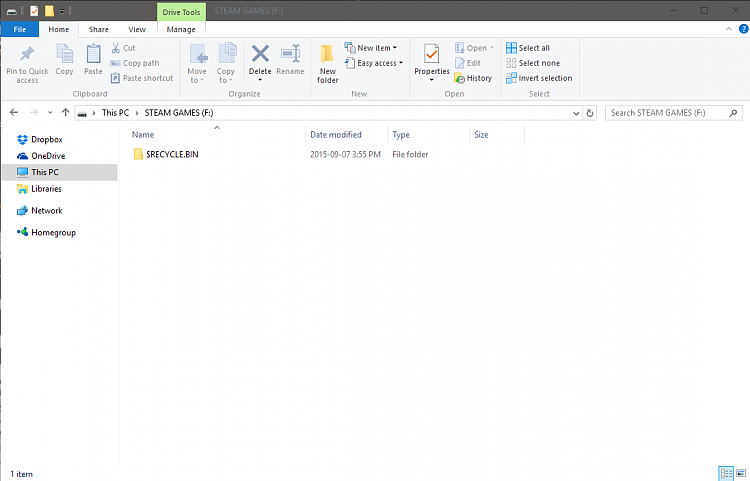Switch to Details view layout

[726, 473]
